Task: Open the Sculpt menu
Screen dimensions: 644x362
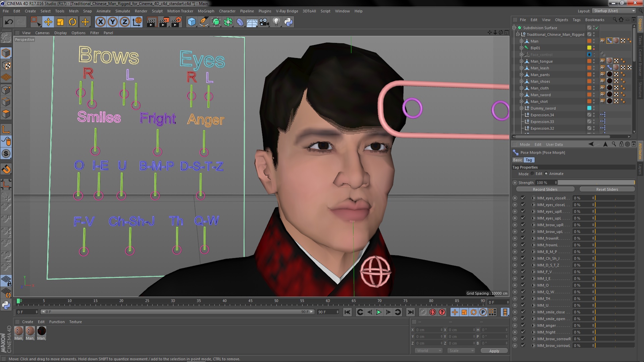Action: (157, 11)
